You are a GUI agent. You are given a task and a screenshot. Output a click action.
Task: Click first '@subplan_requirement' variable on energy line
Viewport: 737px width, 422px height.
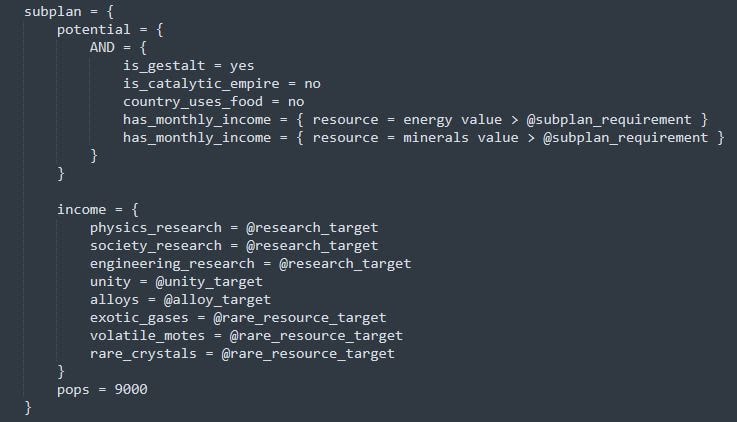tap(609, 120)
